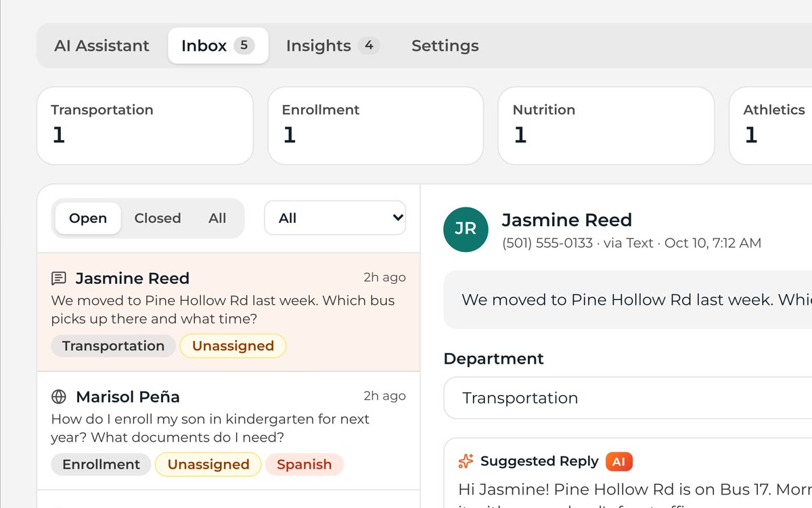Viewport: 812px width, 508px height.
Task: Click the Insights count badge 4
Action: [369, 45]
